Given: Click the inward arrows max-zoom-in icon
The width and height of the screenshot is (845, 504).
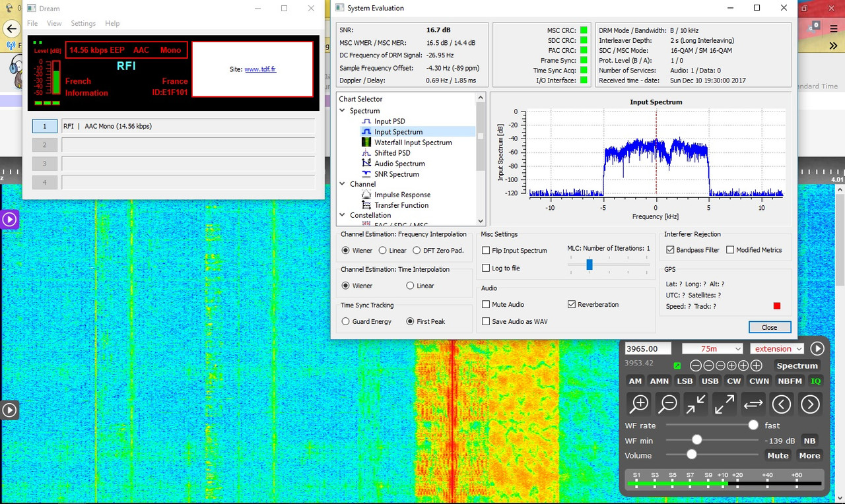Looking at the screenshot, I should (x=696, y=403).
